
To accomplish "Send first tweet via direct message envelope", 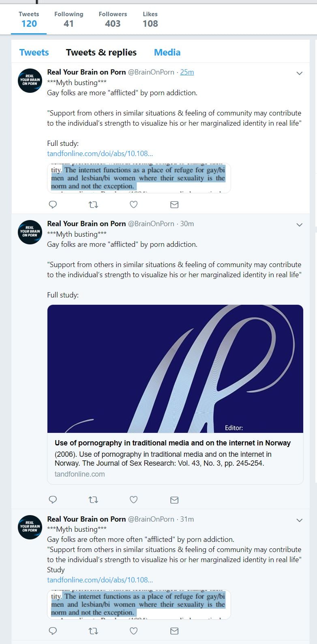I will tap(174, 205).
